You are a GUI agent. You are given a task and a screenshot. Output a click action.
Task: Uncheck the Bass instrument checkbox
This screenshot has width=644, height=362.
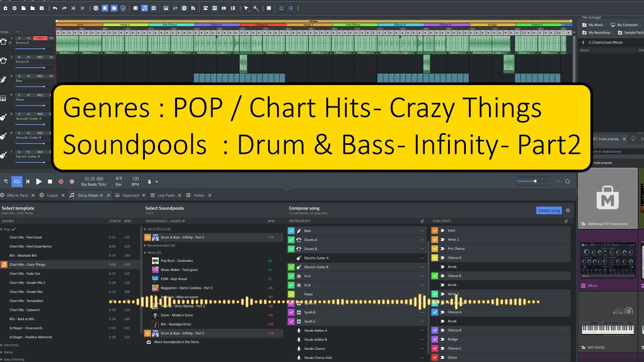[x=291, y=230]
